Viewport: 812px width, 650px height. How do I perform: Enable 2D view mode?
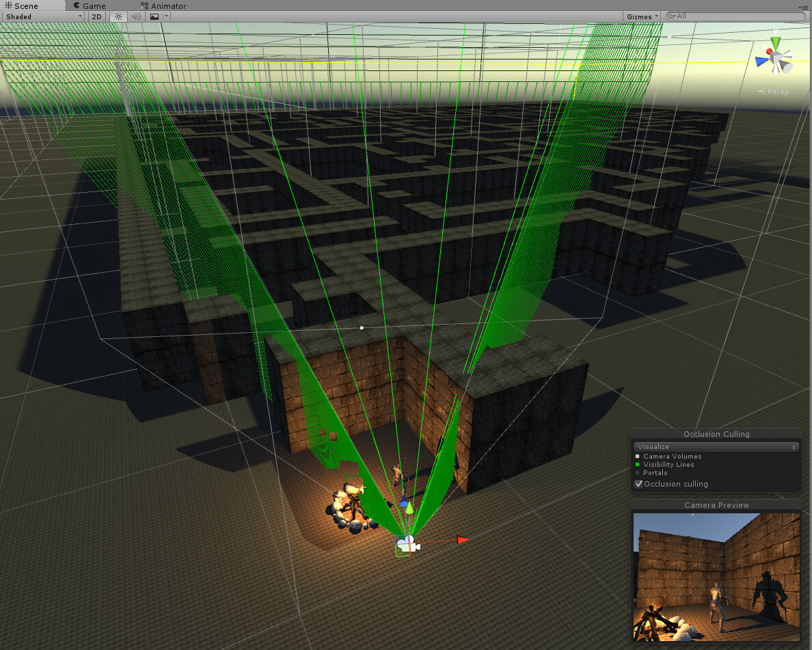tap(96, 16)
